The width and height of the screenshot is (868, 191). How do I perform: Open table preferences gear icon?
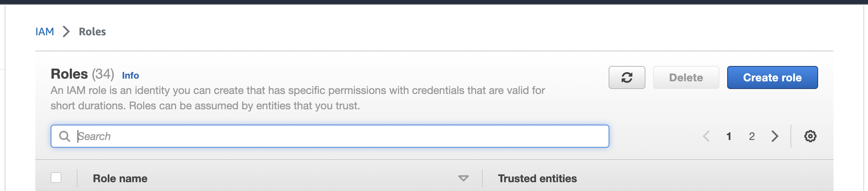click(x=810, y=136)
